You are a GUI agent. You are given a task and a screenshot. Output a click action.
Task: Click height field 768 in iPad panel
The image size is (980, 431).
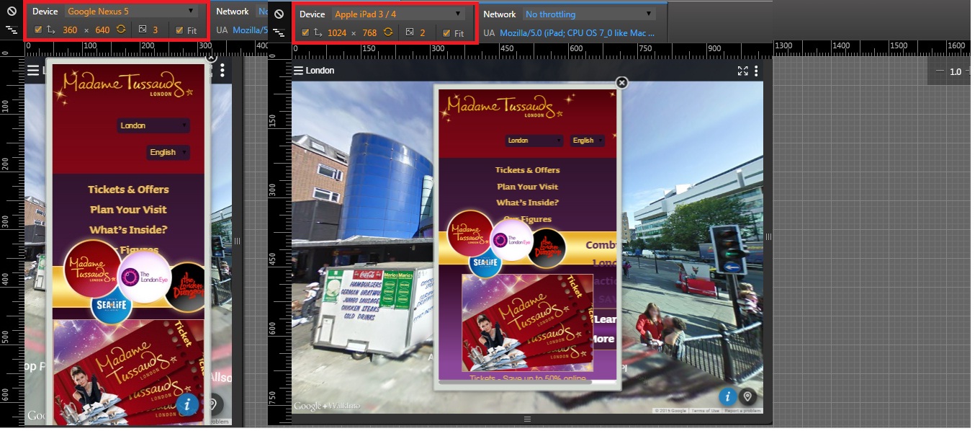[x=370, y=33]
